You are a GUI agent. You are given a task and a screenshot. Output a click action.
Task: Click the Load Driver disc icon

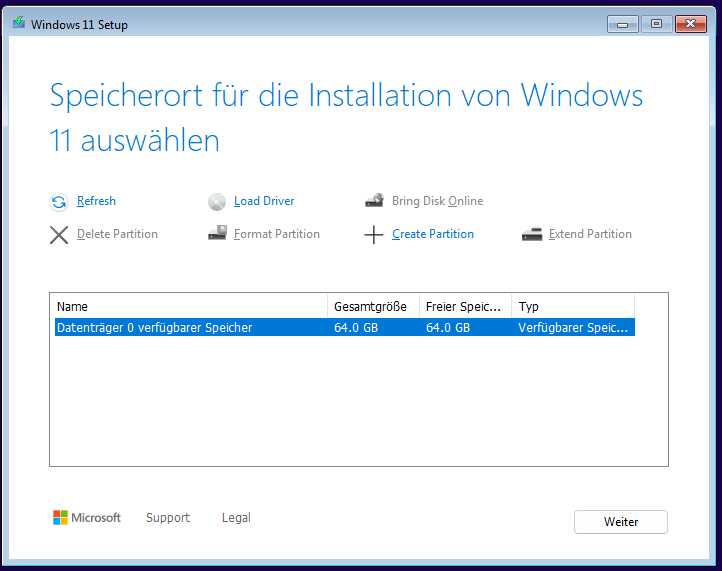[x=216, y=202]
